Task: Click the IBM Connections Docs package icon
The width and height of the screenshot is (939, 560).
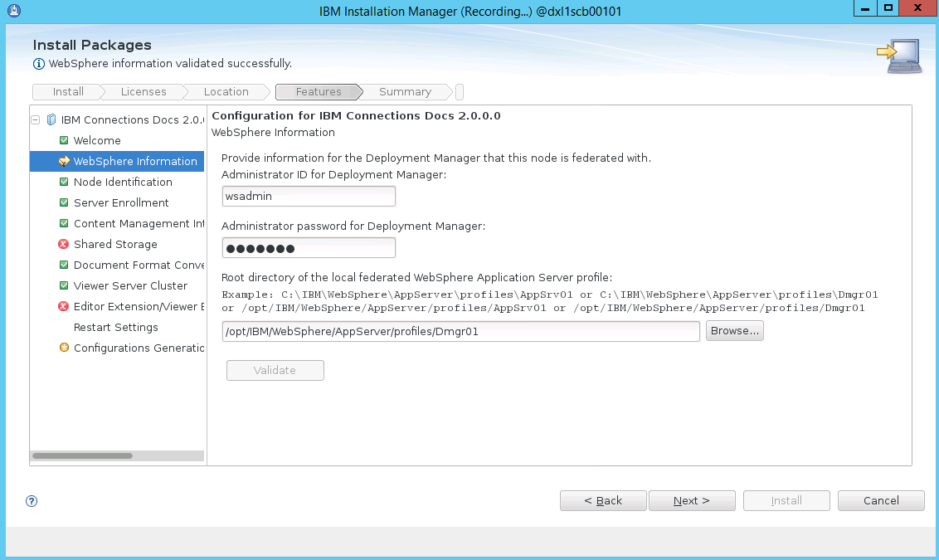Action: pos(51,119)
